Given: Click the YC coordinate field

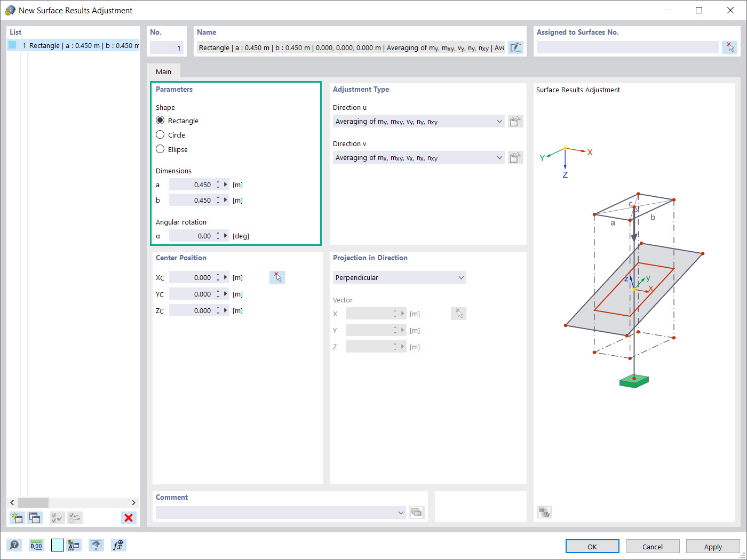Looking at the screenshot, I should click(x=192, y=294).
